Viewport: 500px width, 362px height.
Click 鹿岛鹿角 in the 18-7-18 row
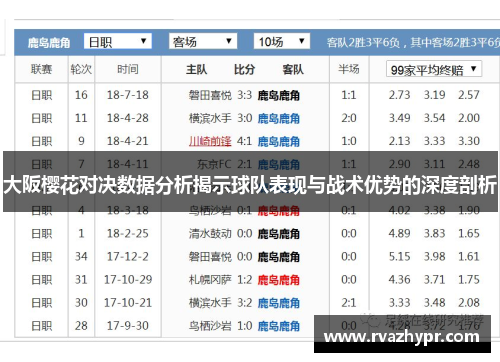click(x=279, y=95)
